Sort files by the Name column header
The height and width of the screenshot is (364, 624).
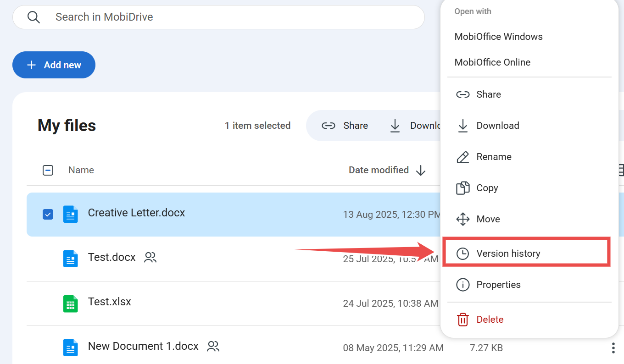click(x=81, y=170)
